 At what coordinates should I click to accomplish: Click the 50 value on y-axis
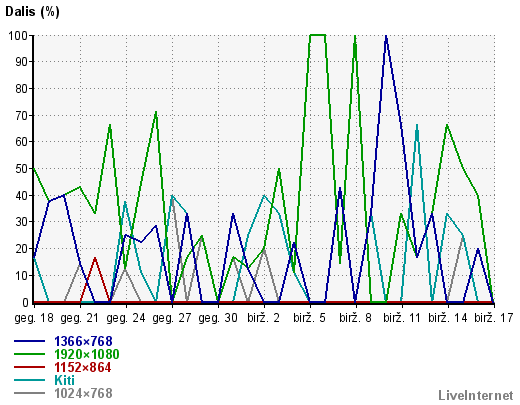pyautogui.click(x=22, y=169)
